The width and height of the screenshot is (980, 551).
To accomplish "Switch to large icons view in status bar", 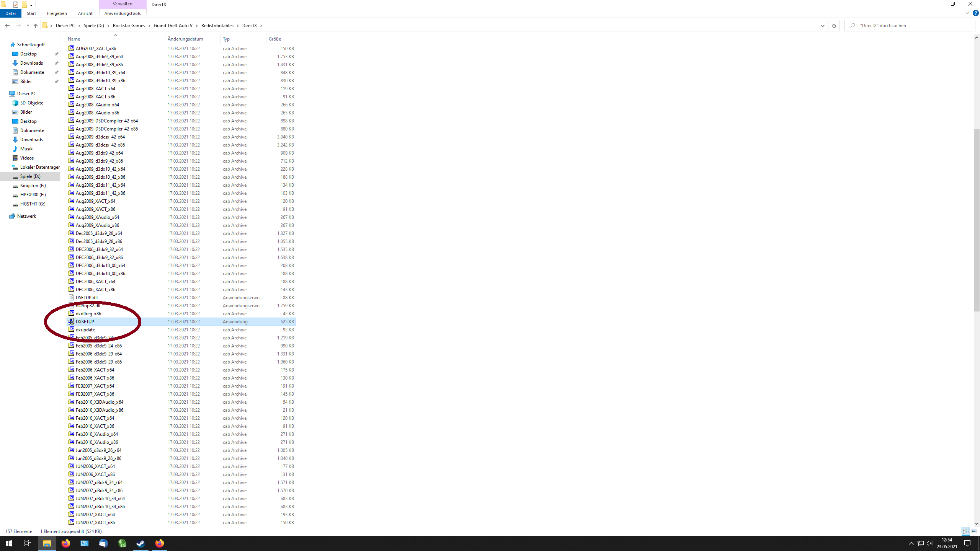I will [974, 531].
